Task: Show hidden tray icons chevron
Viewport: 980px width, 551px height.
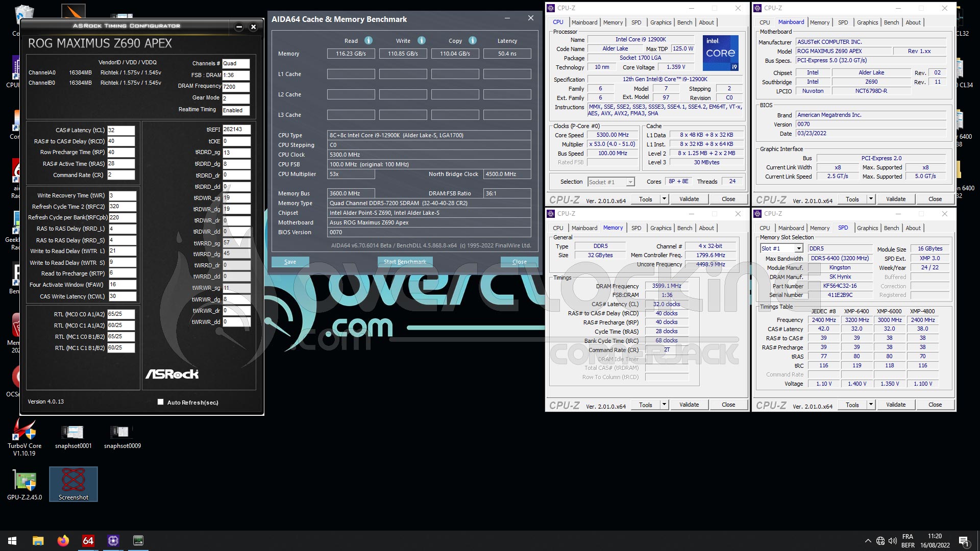Action: 868,541
